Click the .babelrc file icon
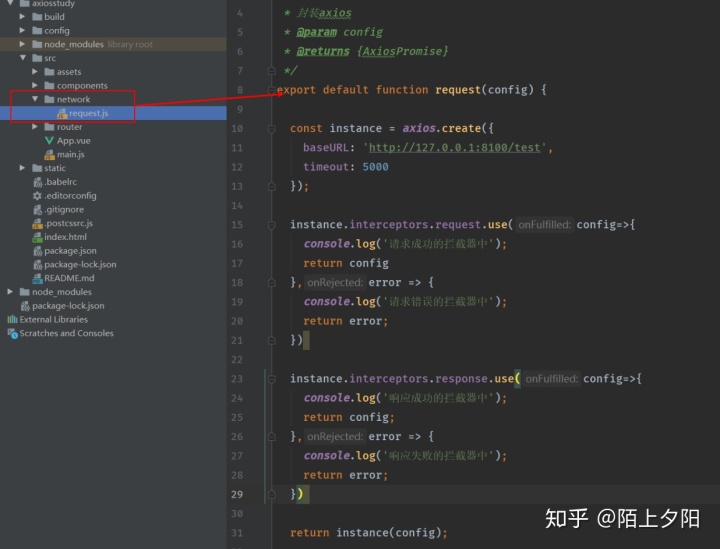Screen dimensions: 720x549 point(38,182)
